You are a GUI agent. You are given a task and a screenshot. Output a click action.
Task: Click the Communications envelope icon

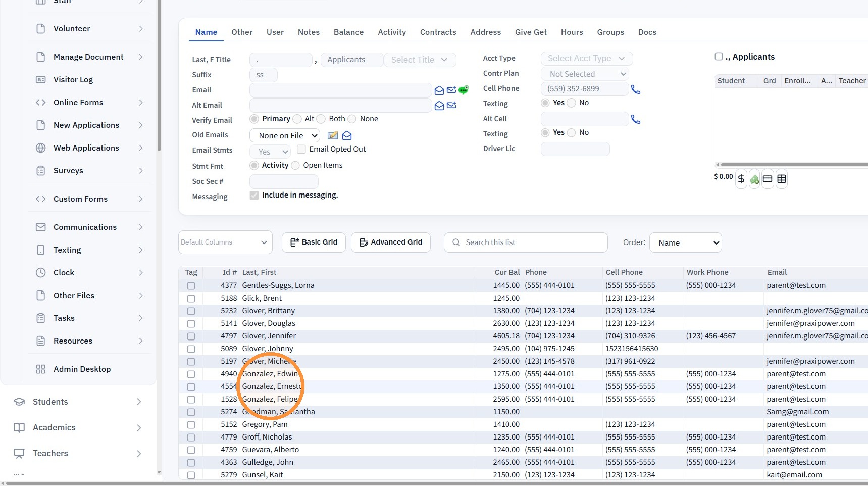tap(41, 227)
